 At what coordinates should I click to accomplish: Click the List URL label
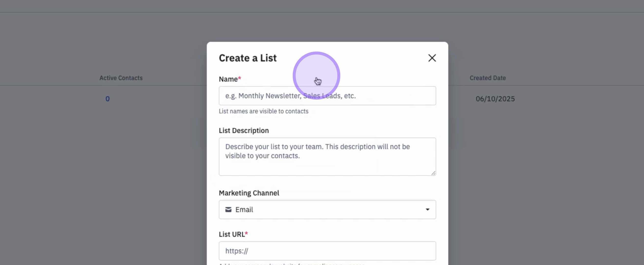pos(232,234)
